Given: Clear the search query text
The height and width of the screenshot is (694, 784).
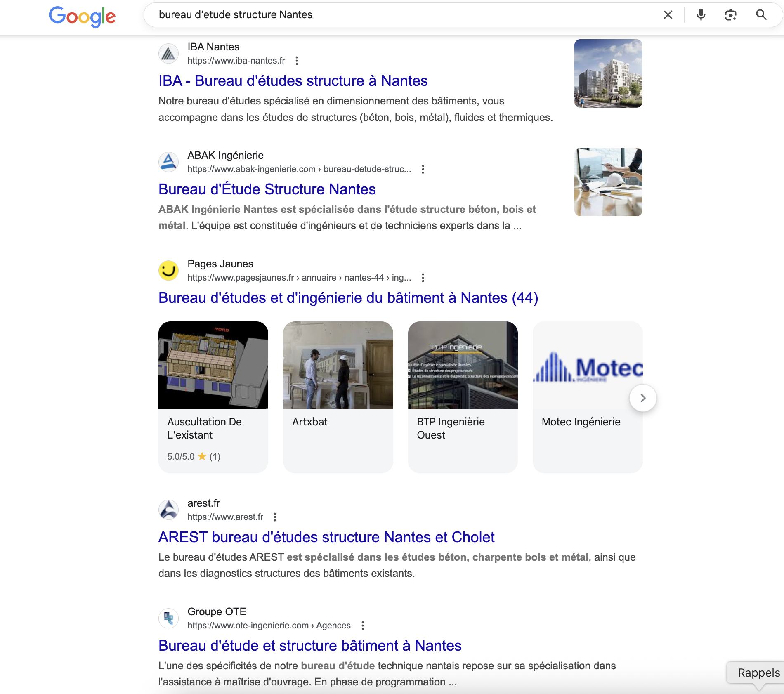Looking at the screenshot, I should click(668, 15).
